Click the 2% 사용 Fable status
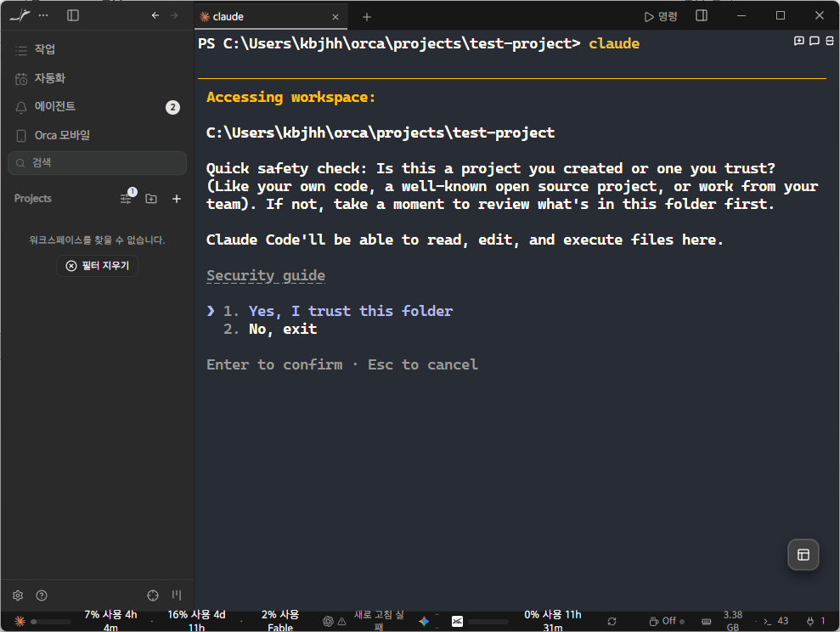Viewport: 840px width, 632px height. point(280,621)
